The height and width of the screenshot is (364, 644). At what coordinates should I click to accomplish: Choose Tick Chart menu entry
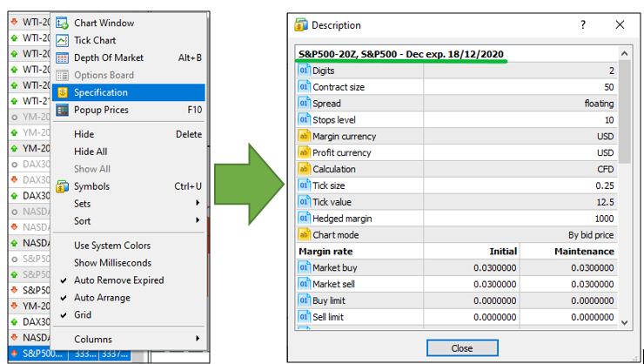[128, 40]
